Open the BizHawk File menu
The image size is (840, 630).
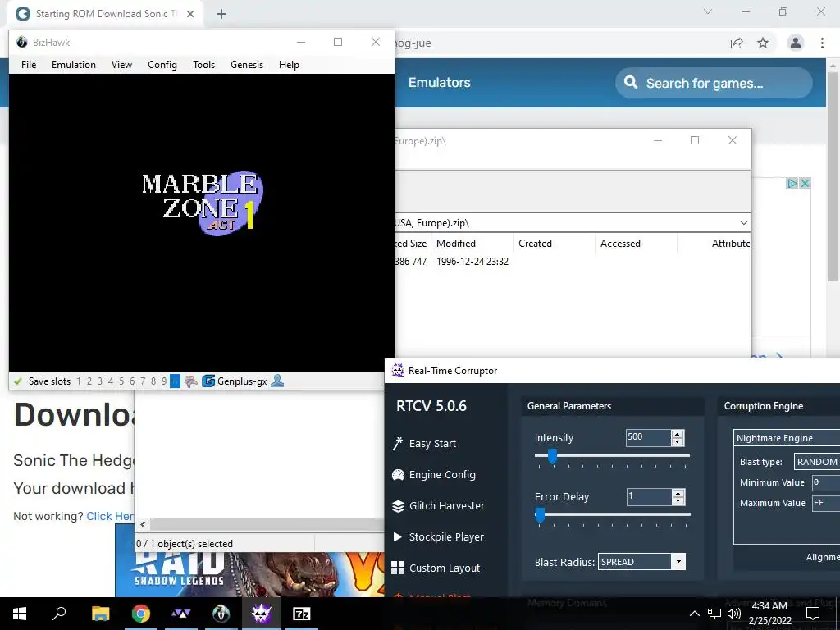(x=29, y=64)
